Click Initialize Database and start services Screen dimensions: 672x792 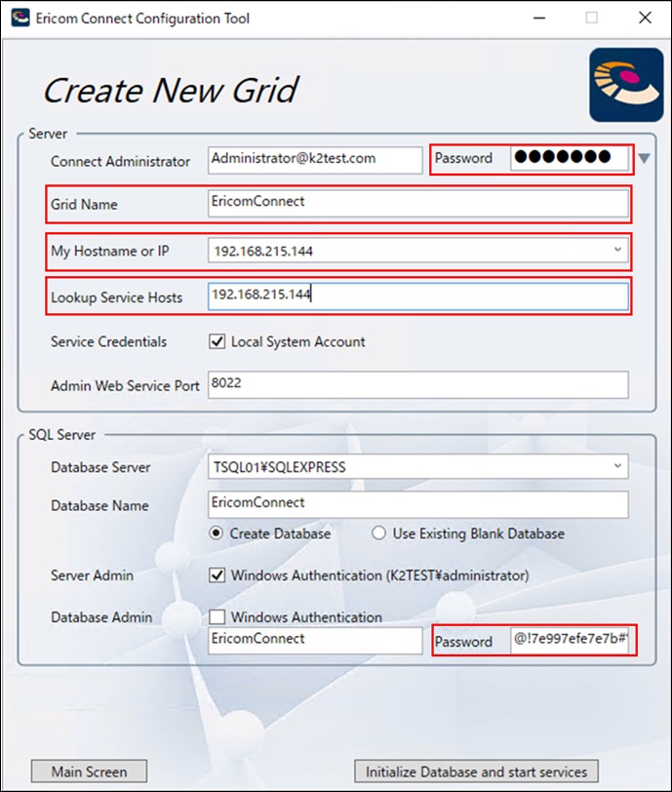pyautogui.click(x=476, y=772)
